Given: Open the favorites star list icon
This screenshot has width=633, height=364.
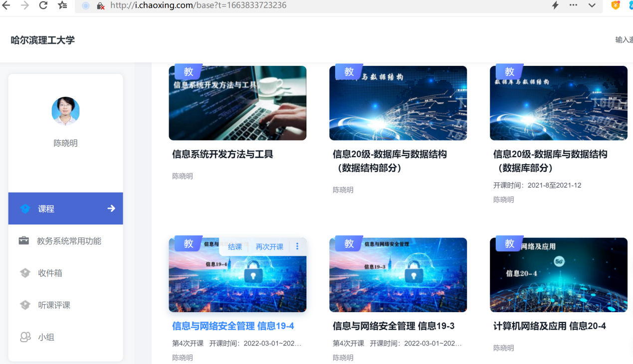Looking at the screenshot, I should point(62,5).
